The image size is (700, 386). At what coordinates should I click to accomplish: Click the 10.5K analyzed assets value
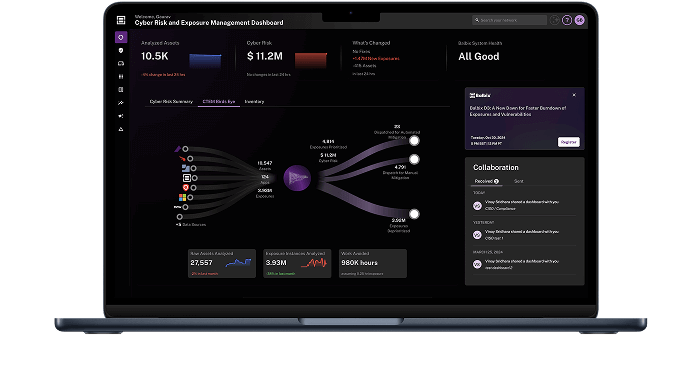tap(154, 56)
